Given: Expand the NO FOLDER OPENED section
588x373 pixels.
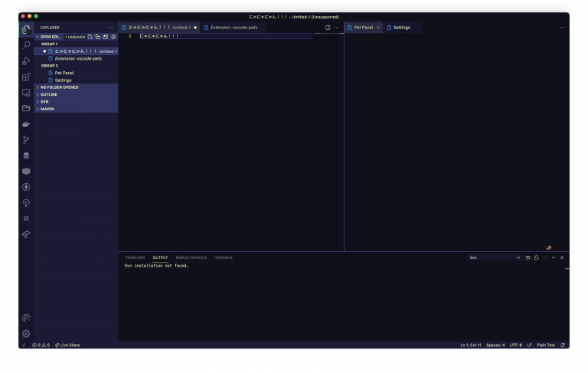Looking at the screenshot, I should [59, 87].
